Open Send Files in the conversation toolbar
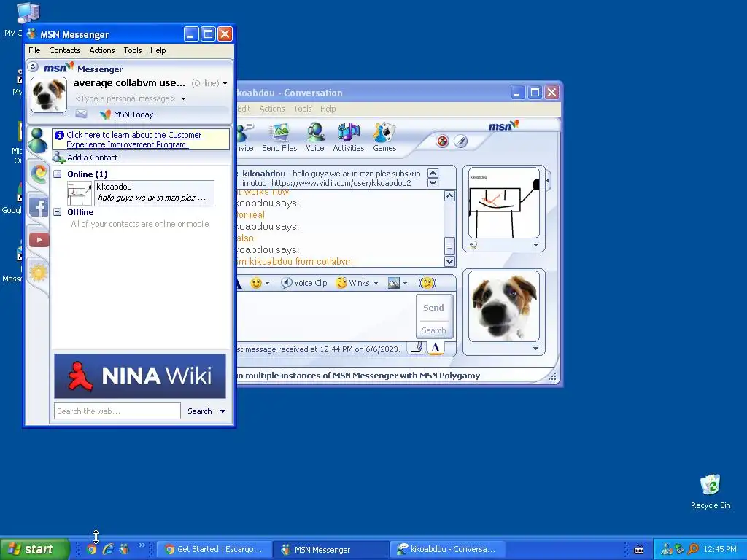The height and width of the screenshot is (560, 747). click(x=279, y=138)
